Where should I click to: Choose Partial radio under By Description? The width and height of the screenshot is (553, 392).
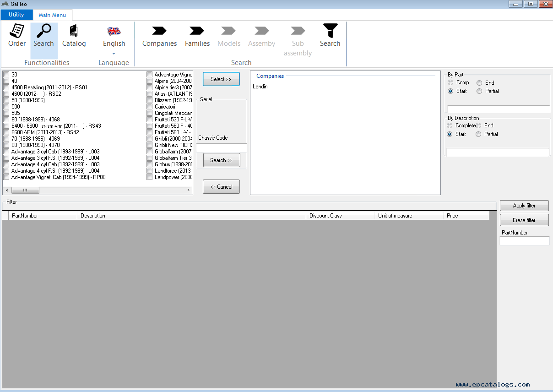478,134
